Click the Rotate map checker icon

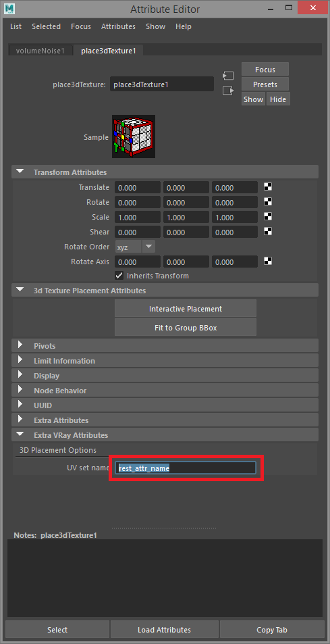point(268,202)
